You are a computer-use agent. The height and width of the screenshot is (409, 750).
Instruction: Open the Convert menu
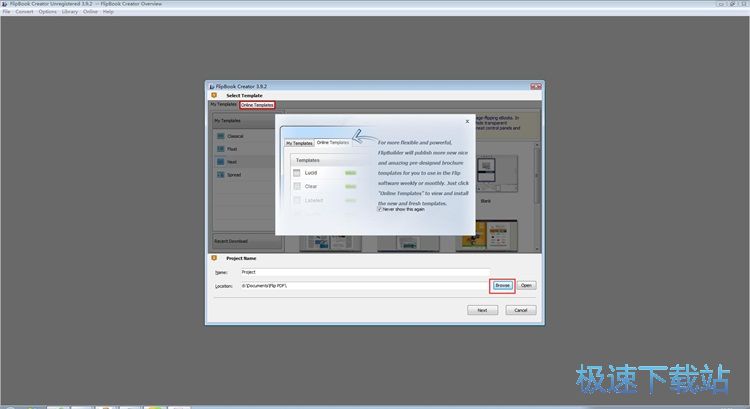click(x=24, y=11)
